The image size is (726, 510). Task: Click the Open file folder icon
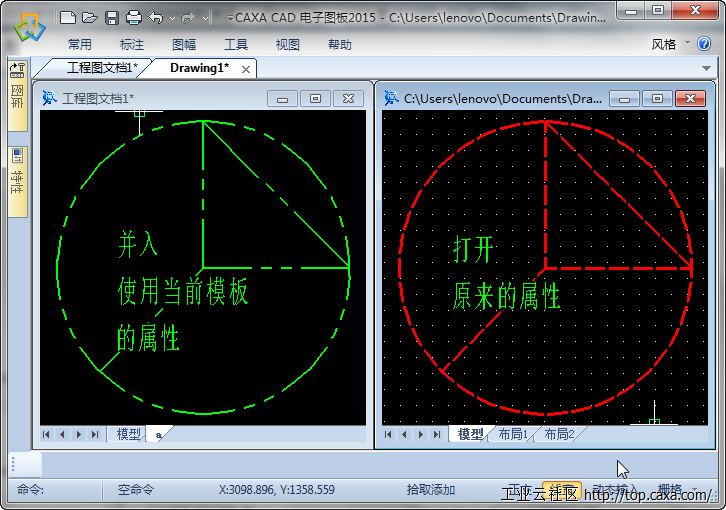click(89, 17)
